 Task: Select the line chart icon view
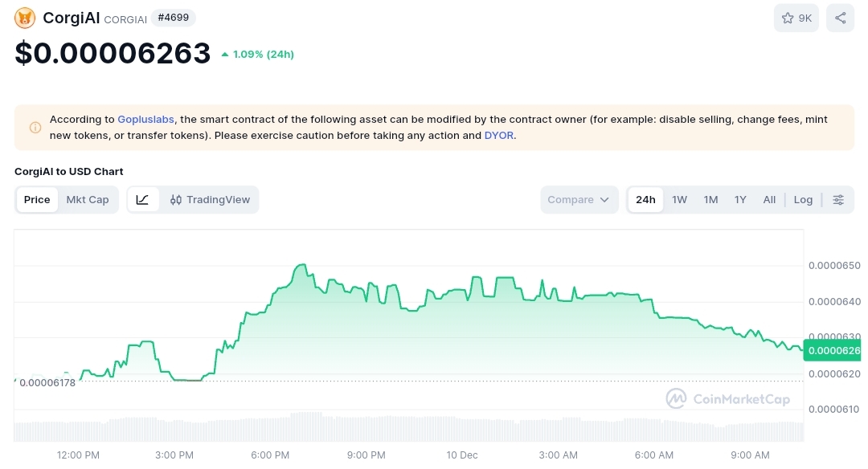[x=143, y=200]
